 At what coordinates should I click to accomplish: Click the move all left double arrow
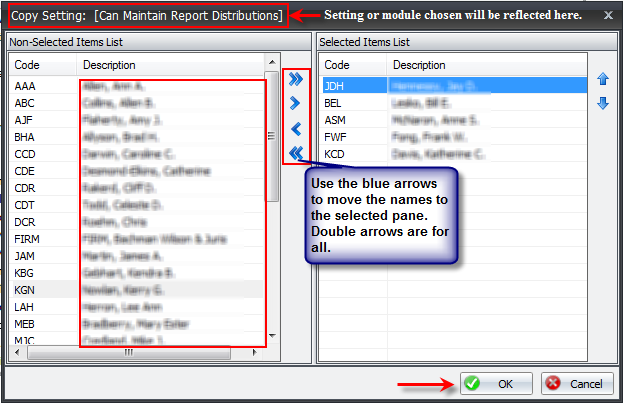(296, 153)
